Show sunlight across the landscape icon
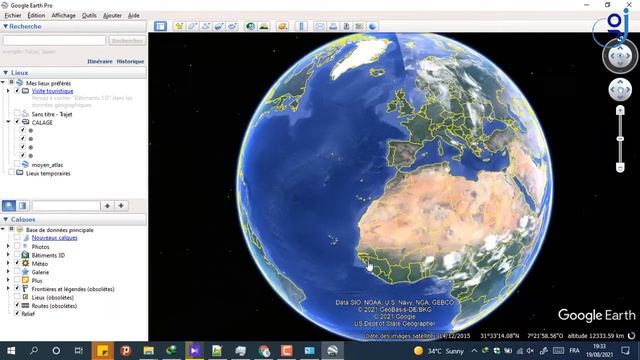Image resolution: width=640 pixels, height=360 pixels. (x=264, y=26)
